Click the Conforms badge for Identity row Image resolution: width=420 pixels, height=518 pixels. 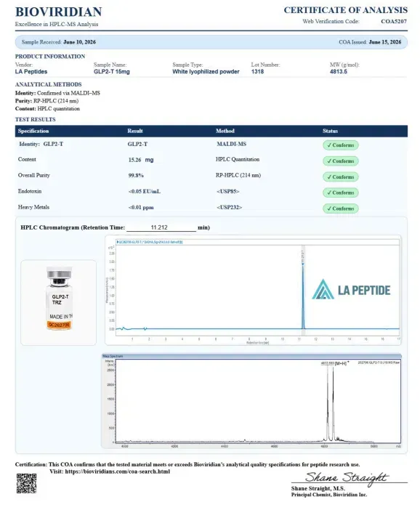[340, 145]
